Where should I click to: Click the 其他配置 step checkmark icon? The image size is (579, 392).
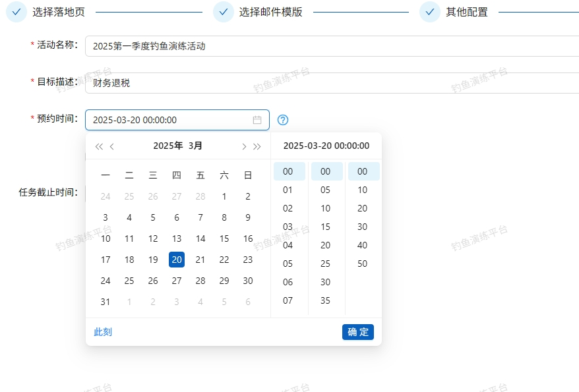click(430, 12)
